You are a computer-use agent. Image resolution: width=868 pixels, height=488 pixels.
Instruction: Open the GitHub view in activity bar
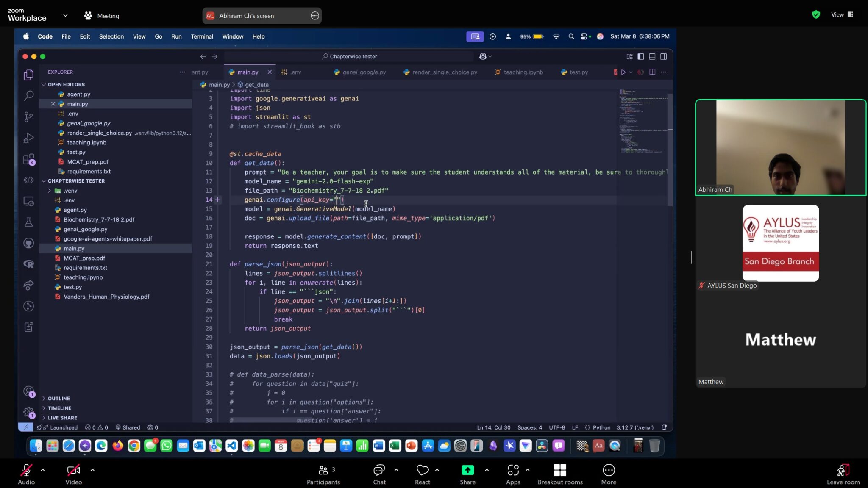pyautogui.click(x=28, y=243)
